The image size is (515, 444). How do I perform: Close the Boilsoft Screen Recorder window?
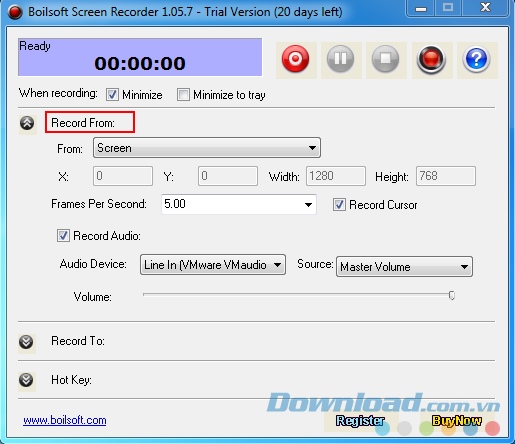(x=485, y=8)
